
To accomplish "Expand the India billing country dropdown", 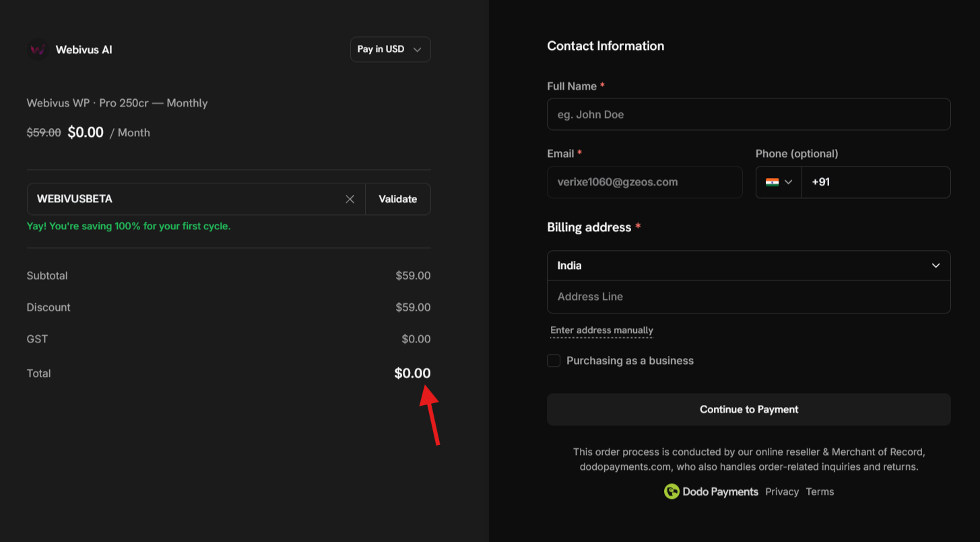I will tap(748, 266).
